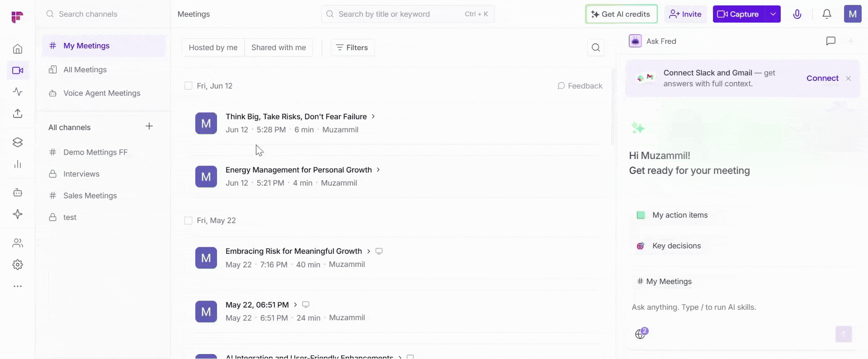Image resolution: width=868 pixels, height=359 pixels.
Task: Click the Ask anything input box
Action: coord(741,307)
